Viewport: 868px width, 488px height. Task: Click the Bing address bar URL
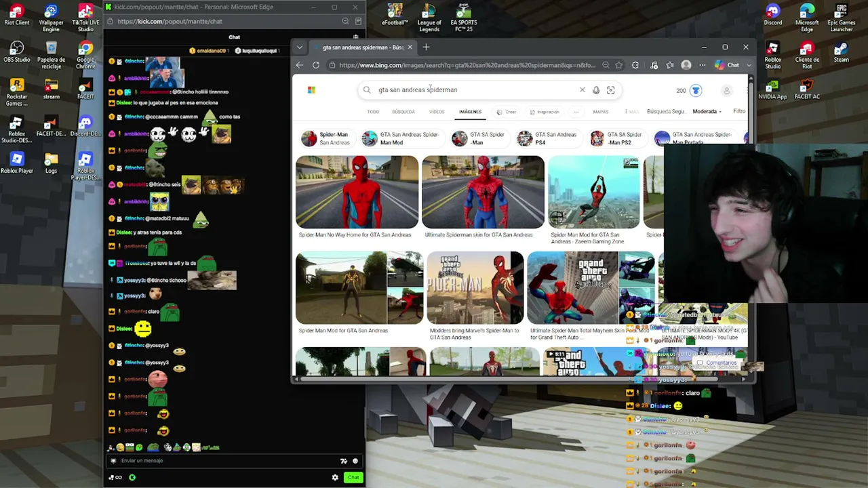[x=467, y=65]
